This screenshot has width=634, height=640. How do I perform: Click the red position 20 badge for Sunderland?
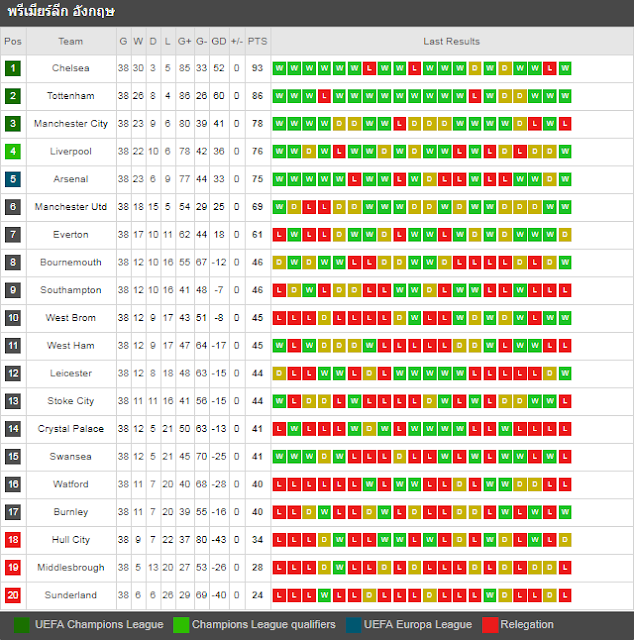coord(13,595)
